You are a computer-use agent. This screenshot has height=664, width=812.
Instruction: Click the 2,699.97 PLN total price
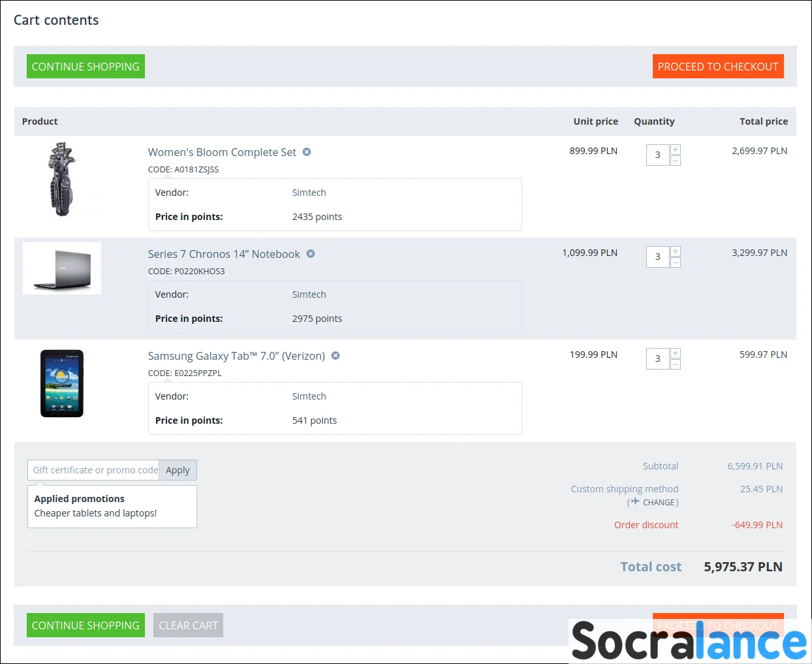760,151
